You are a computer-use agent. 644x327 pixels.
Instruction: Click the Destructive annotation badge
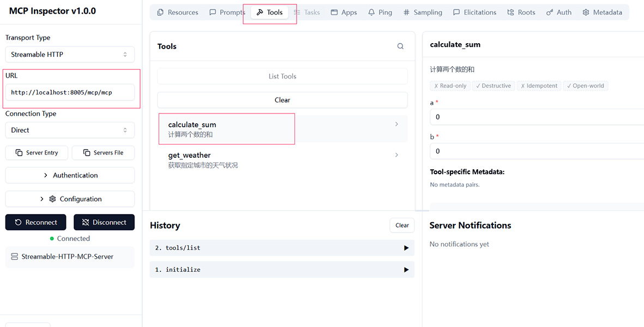point(493,86)
